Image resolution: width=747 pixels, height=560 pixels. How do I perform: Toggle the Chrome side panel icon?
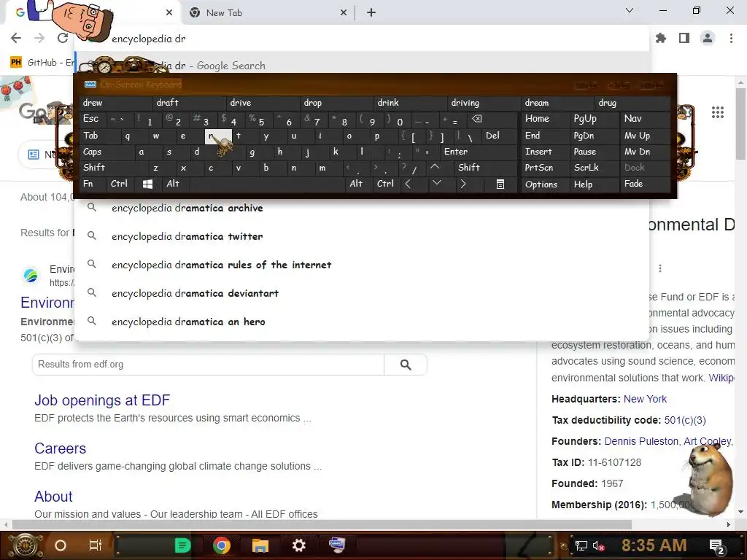click(684, 38)
